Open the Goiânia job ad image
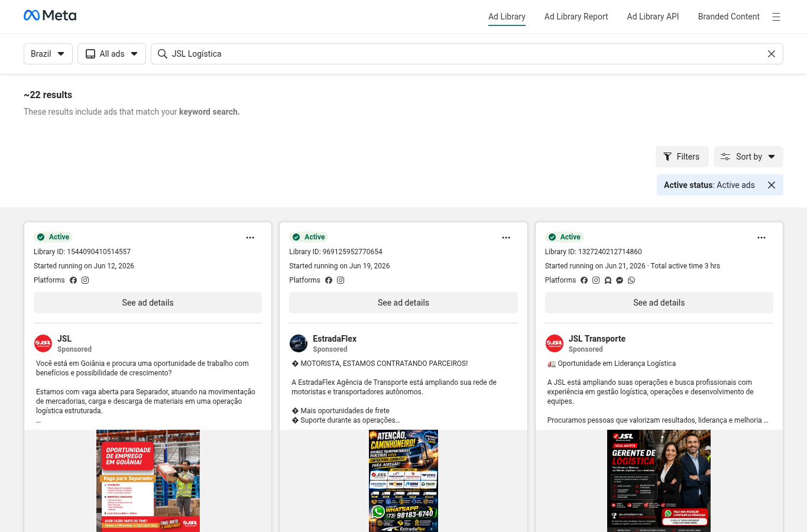Screen dimensions: 807x532 pyautogui.click(x=148, y=481)
